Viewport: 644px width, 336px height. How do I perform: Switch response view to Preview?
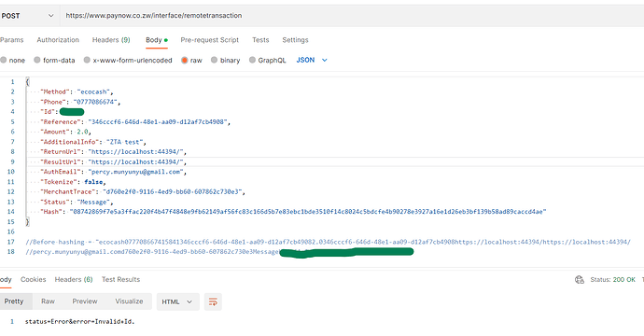[85, 301]
